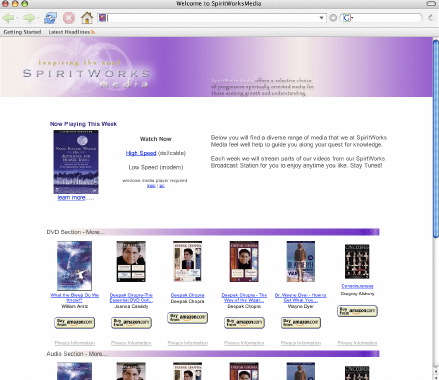The width and height of the screenshot is (439, 380).
Task: Open the Consciousness DVD cover image
Action: coord(357,261)
